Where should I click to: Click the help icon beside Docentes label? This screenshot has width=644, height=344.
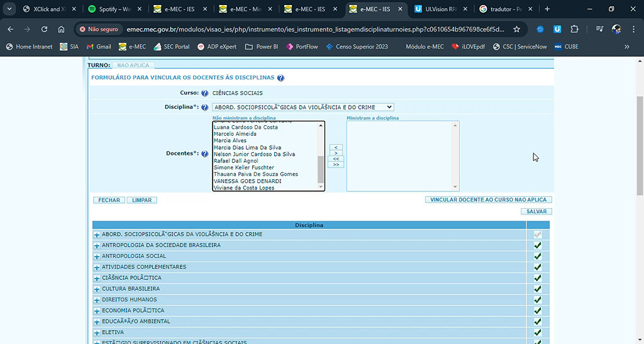(204, 153)
